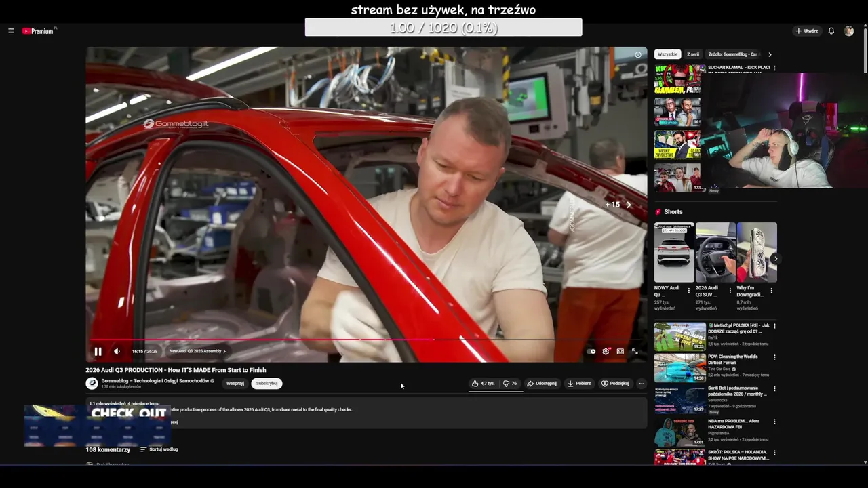Open Gommeblog – Technologia i Osiągi Samochodów channel
The height and width of the screenshot is (488, 868).
(x=155, y=381)
